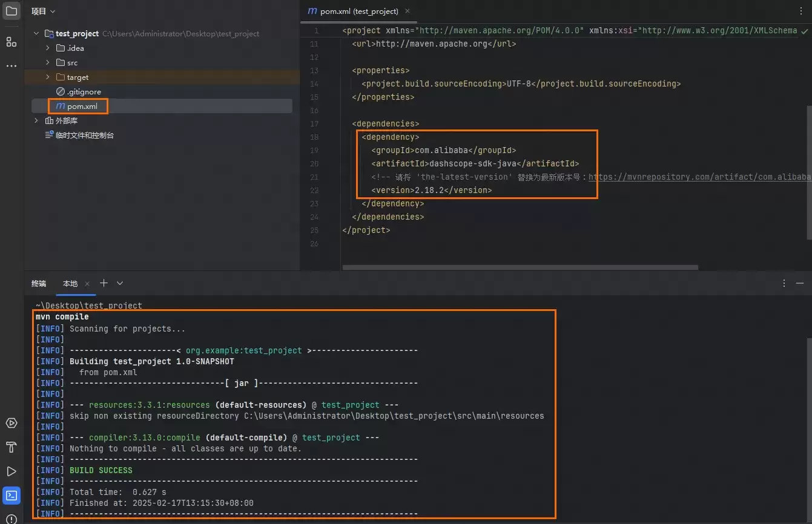Click Building test_project 1.0-SNAPSHOT line

click(x=151, y=361)
